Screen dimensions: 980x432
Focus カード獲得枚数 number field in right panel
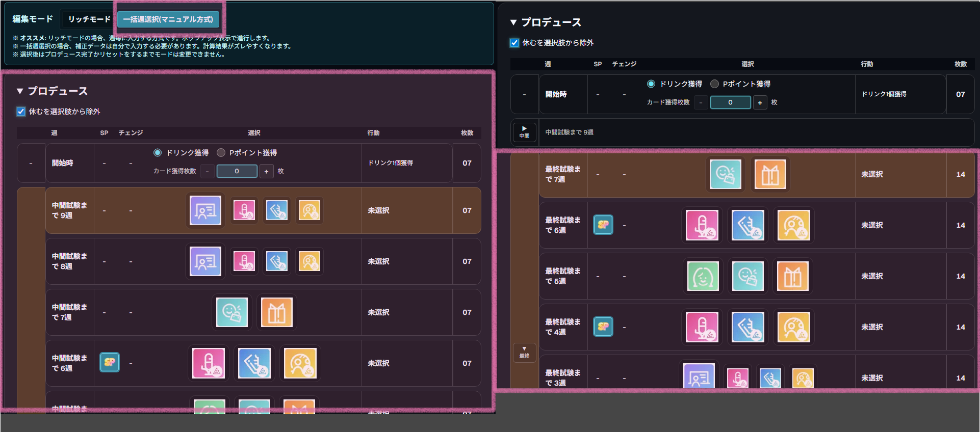click(x=730, y=103)
